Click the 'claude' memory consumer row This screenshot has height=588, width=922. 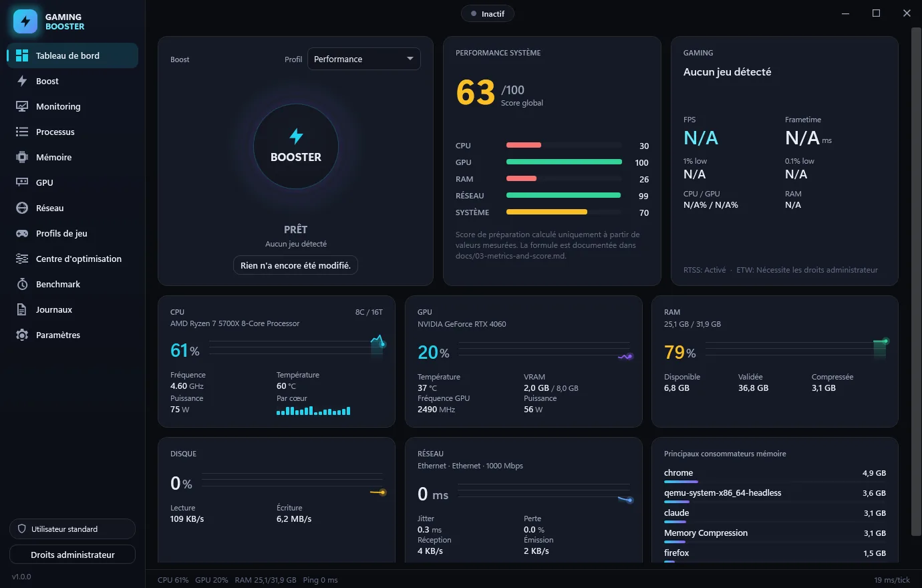pyautogui.click(x=775, y=515)
